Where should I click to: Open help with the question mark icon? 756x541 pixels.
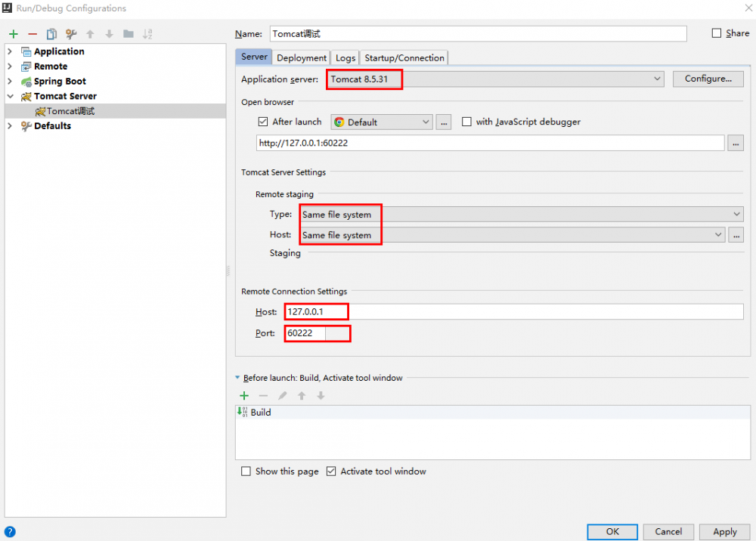point(10,531)
